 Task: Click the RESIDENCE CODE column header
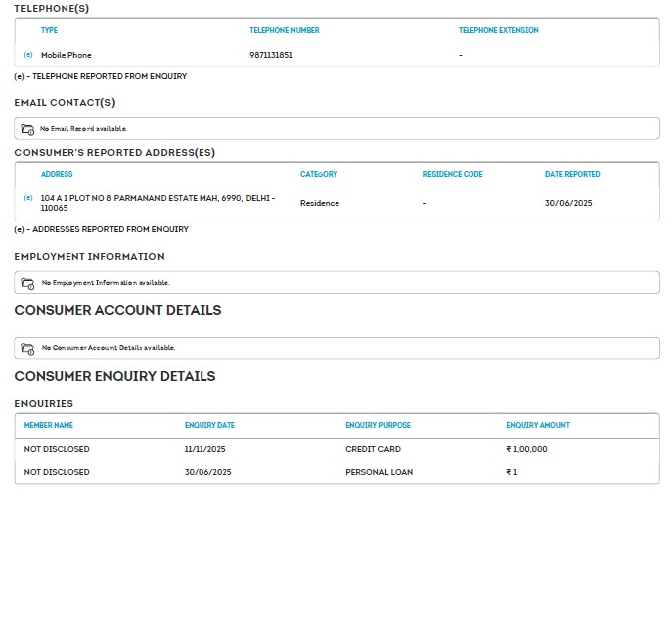(452, 174)
